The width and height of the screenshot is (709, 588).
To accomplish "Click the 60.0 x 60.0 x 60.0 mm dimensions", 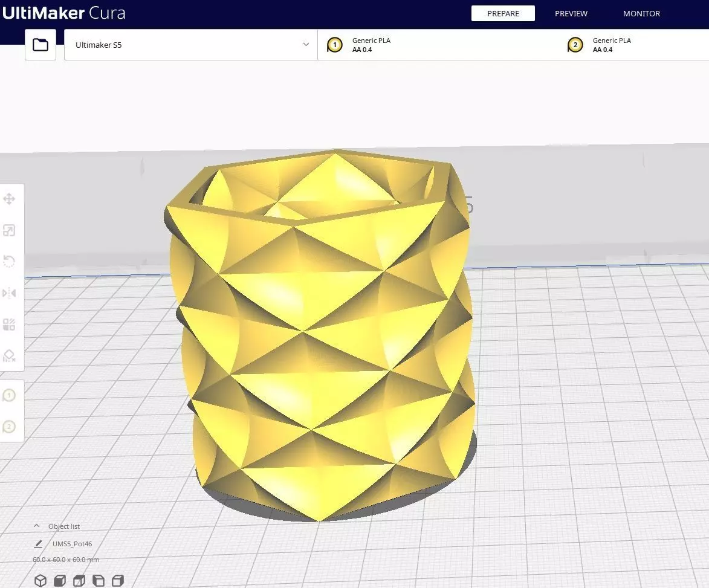I will click(x=65, y=560).
